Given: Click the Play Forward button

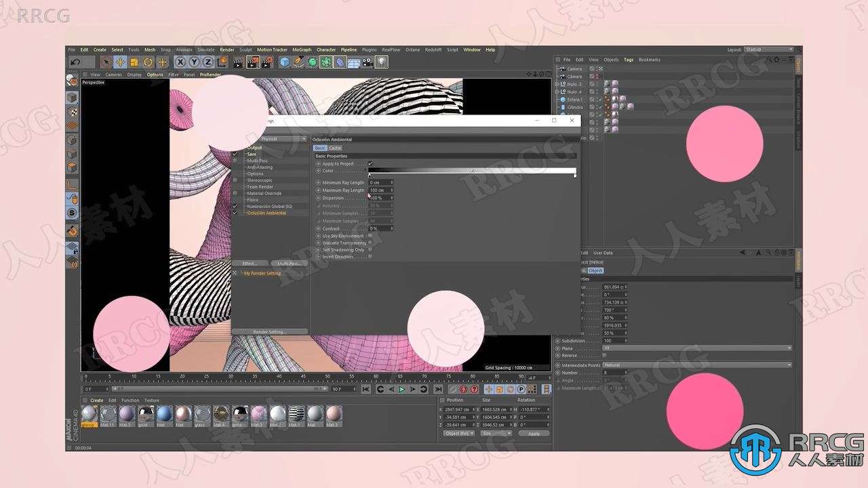Looking at the screenshot, I should pos(401,389).
